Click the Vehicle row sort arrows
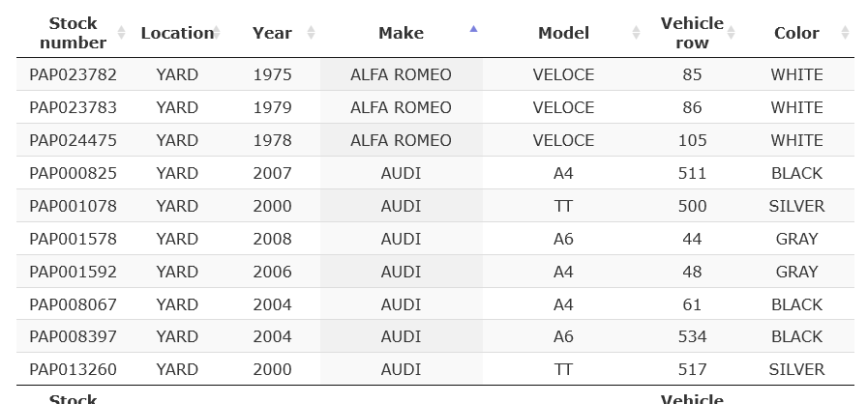 click(732, 33)
